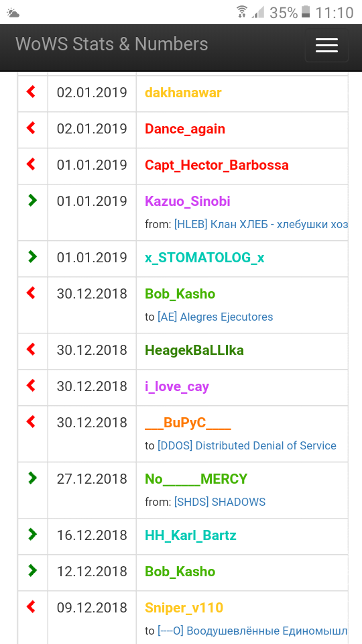The height and width of the screenshot is (644, 362).
Task: Click the red arrow next to Sniper_v110
Action: pos(32,606)
